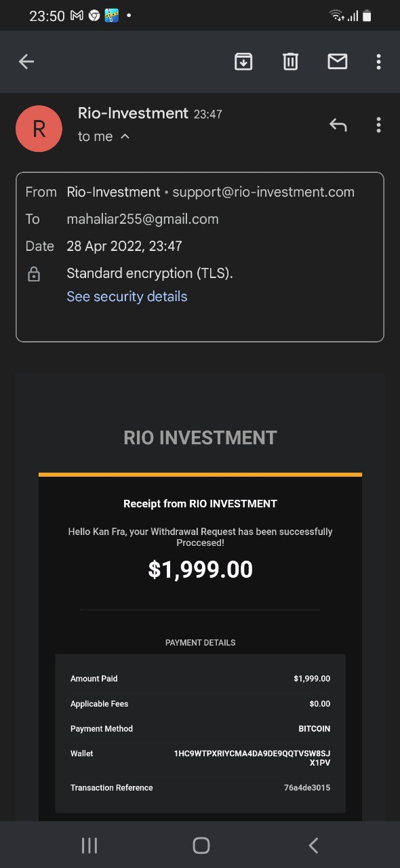Tap the Gmail notification icon in status bar
Viewport: 400px width, 868px height.
pyautogui.click(x=77, y=15)
